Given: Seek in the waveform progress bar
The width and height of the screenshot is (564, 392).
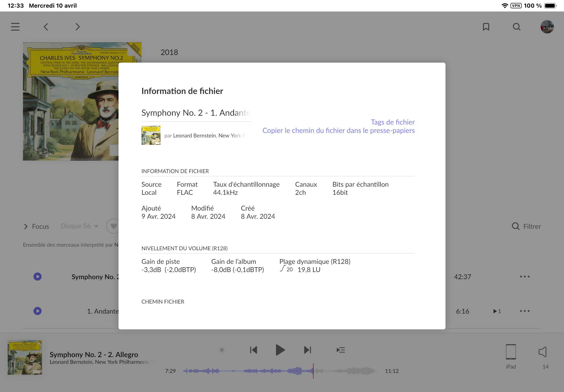Looking at the screenshot, I should click(280, 371).
